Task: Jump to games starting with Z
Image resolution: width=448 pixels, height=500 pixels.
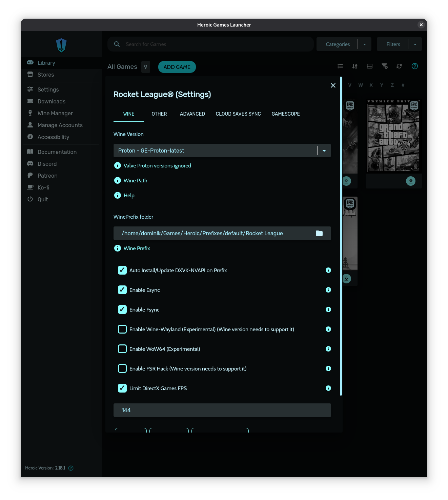Action: click(392, 85)
